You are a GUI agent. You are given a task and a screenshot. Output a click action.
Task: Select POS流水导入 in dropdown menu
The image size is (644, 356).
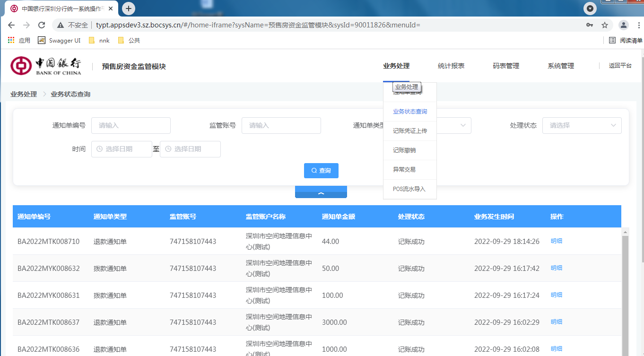(x=410, y=189)
